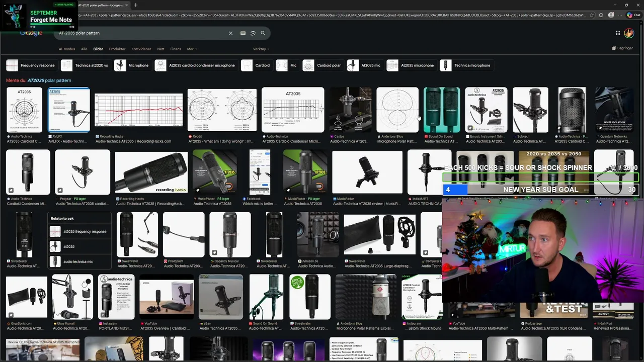Open related search 'at2035 frequency response'
Screen dimensions: 644x362
[x=79, y=232]
